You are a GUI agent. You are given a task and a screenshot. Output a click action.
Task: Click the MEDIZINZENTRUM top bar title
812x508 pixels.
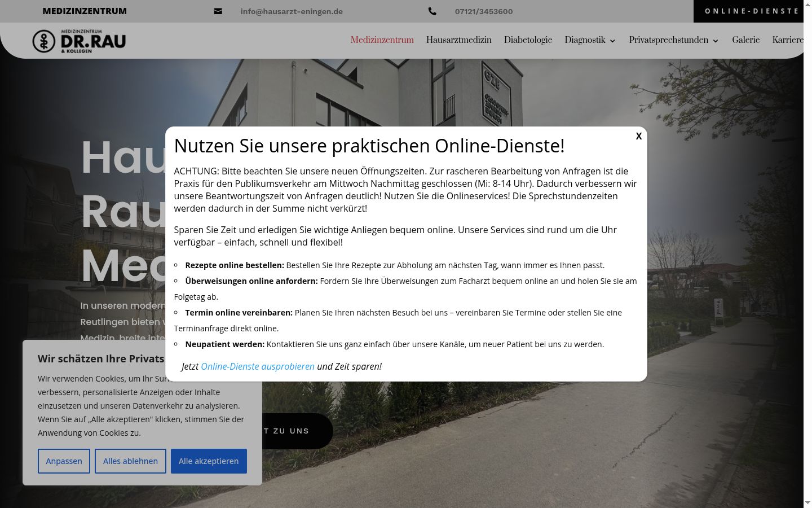(85, 11)
